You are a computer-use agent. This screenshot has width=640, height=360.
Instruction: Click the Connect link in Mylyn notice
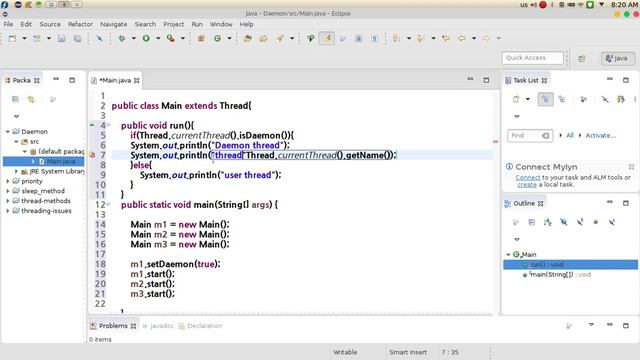527,178
